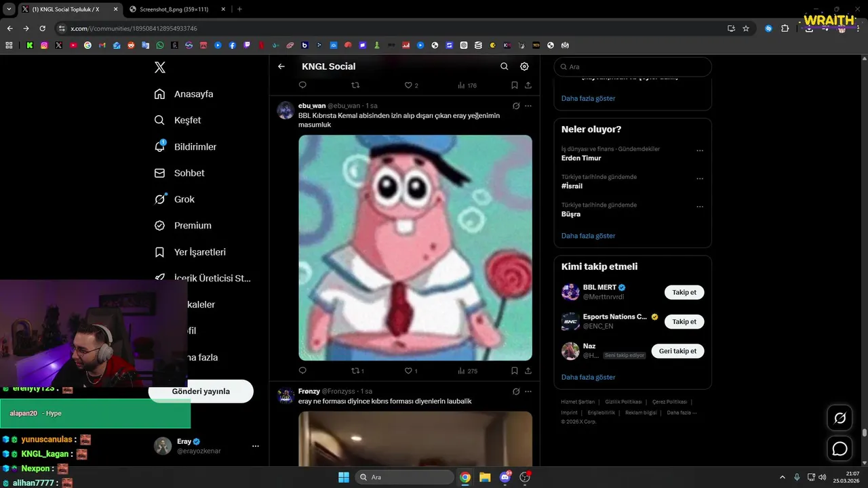
Task: Bookmark this page with star icon
Action: 746,28
